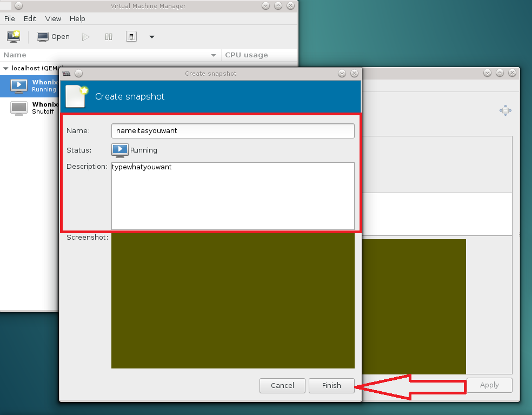Cancel the Create snapshot dialog
This screenshot has height=415, width=532.
point(282,386)
